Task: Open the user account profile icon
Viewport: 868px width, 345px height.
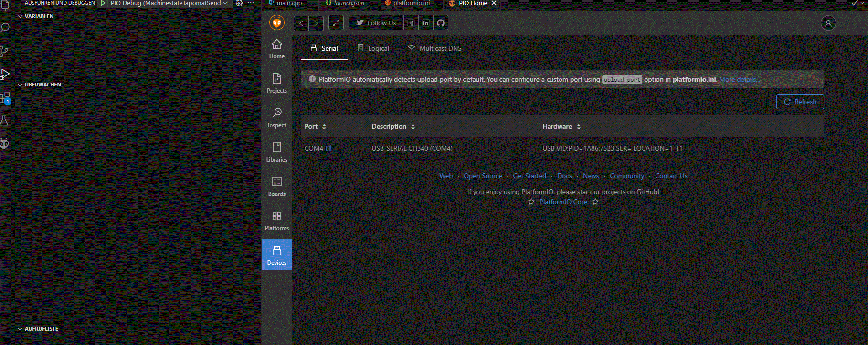Action: tap(828, 23)
